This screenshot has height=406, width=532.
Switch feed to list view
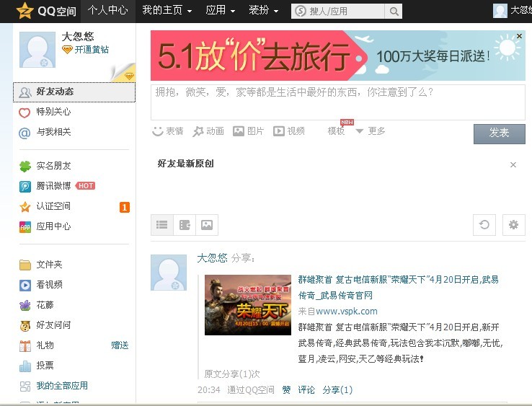tap(162, 225)
